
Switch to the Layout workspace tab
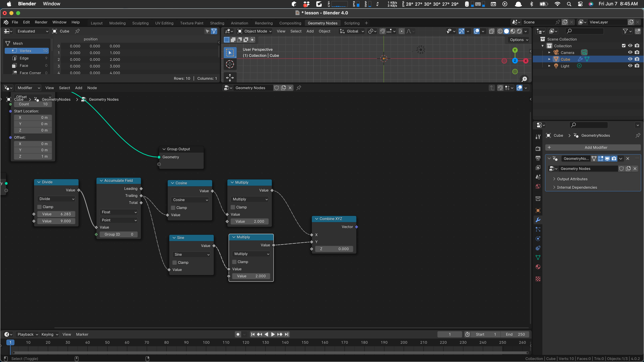[96, 23]
